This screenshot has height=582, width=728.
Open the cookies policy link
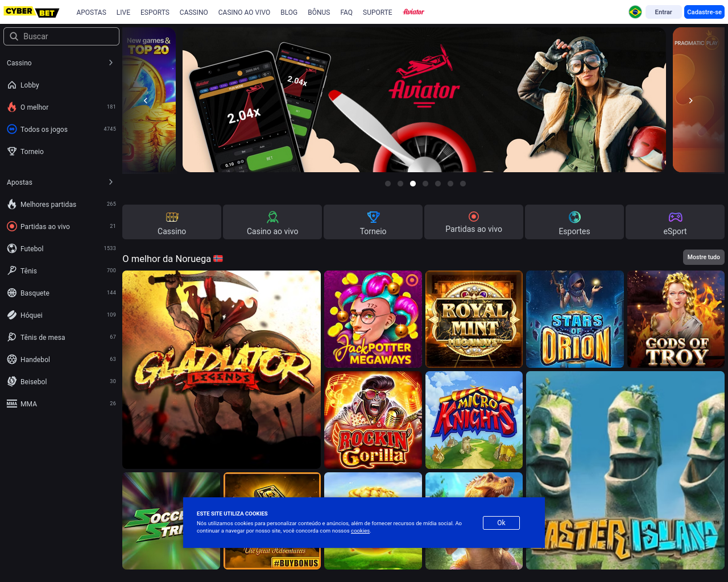tap(360, 531)
